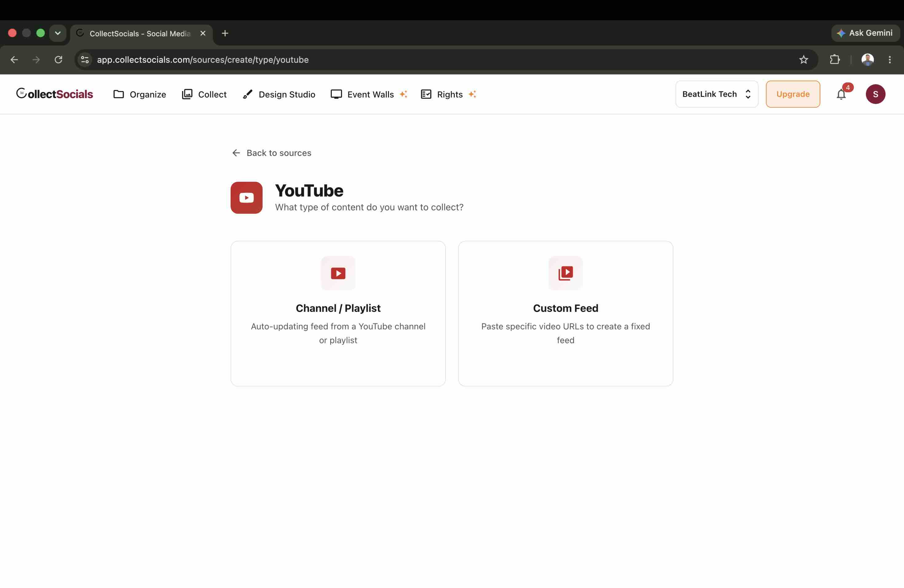Select the Channel / Playlist card title
This screenshot has height=588, width=904.
338,308
